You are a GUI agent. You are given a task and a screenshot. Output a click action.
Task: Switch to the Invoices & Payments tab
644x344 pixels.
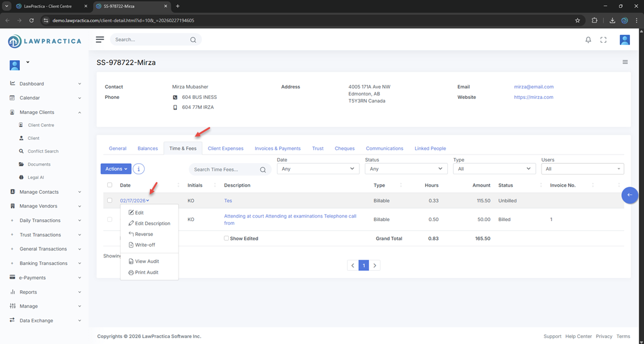[278, 149]
